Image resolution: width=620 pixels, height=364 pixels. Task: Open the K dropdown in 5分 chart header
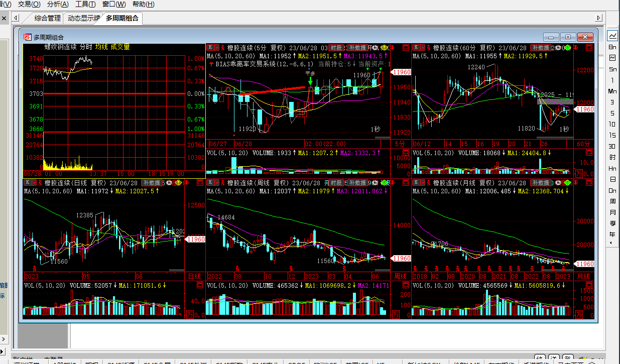click(x=213, y=48)
